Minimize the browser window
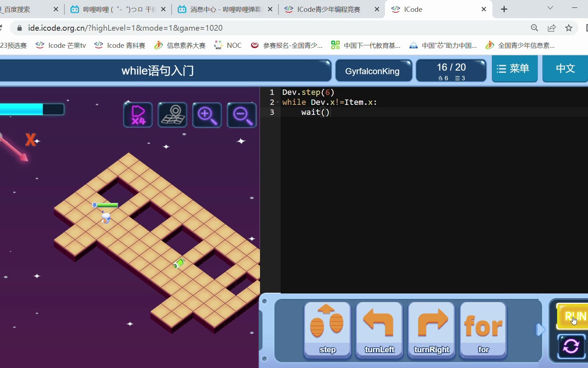Image resolution: width=588 pixels, height=368 pixels. pyautogui.click(x=574, y=8)
